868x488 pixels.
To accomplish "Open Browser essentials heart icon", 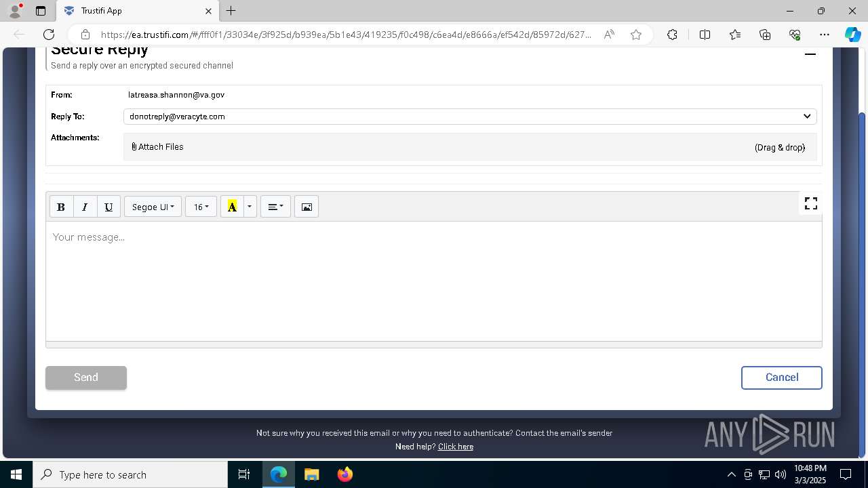I will [x=795, y=35].
